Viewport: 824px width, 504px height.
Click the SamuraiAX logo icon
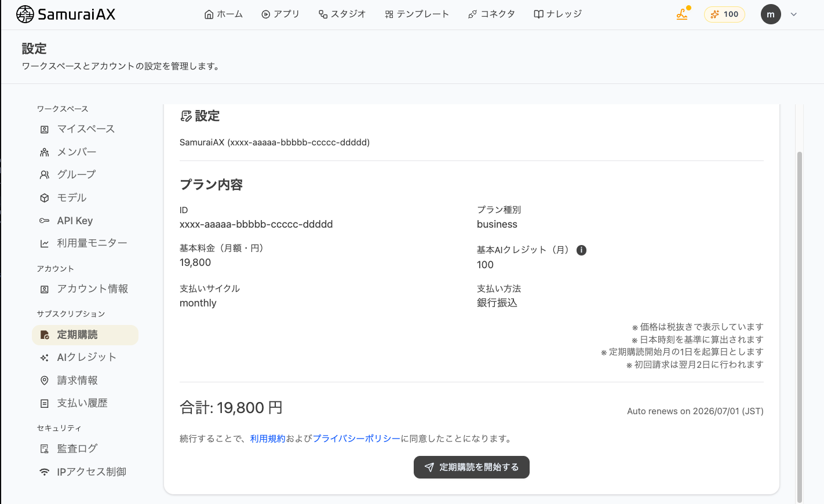click(25, 14)
